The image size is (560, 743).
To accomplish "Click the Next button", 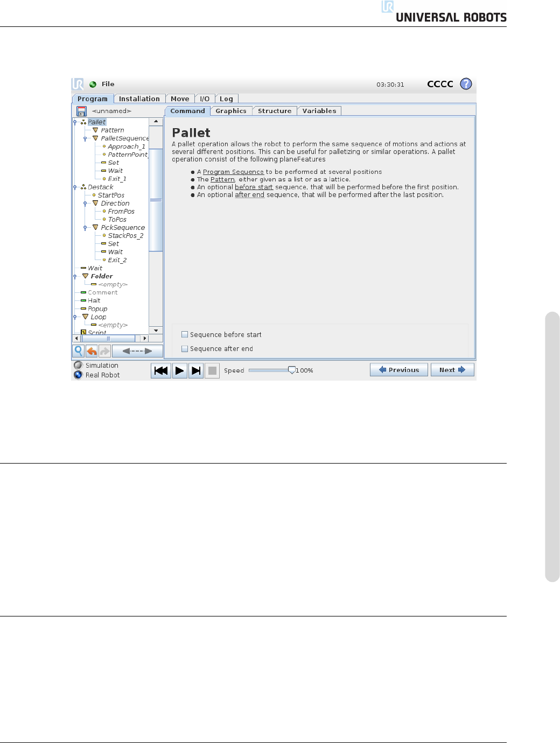I will tap(452, 370).
